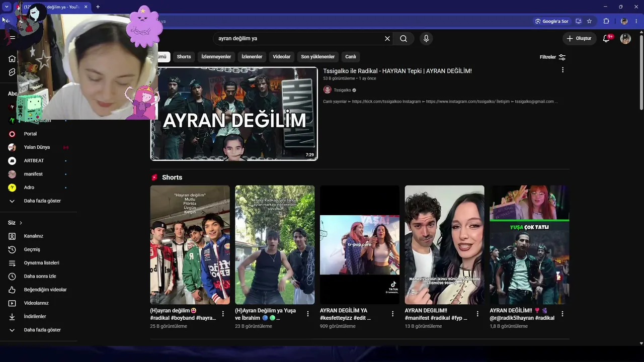Go to YouTube home icon
Viewport: 644px width, 362px height.
[12, 59]
